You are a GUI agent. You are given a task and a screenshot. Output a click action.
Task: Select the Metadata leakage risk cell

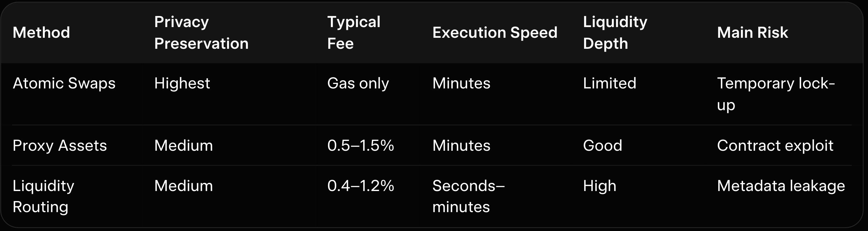tap(781, 186)
